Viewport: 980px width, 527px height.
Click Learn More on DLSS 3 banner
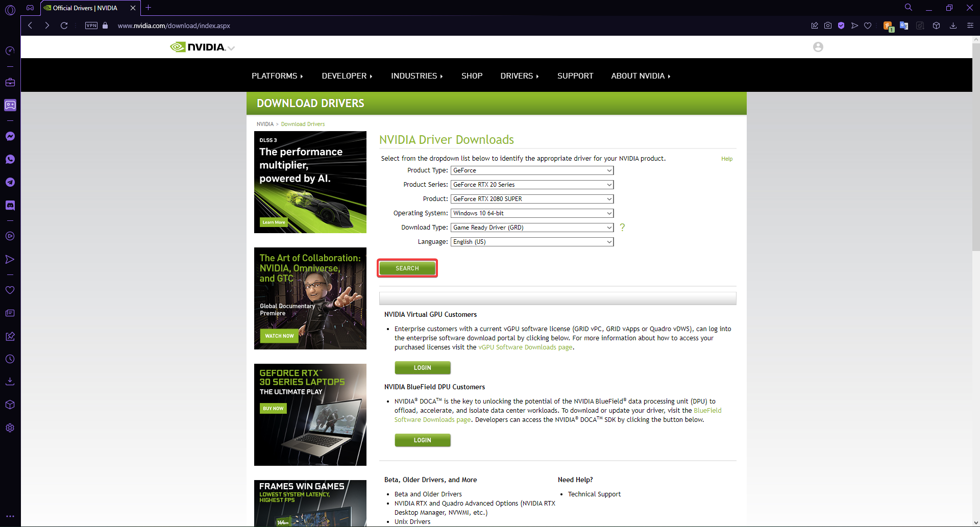click(274, 222)
